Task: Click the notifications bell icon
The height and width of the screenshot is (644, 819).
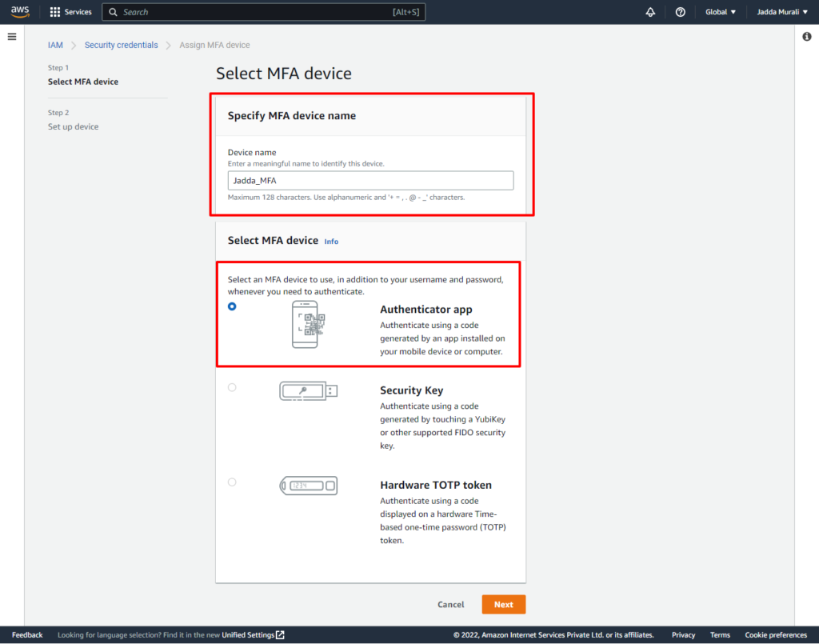Action: (x=650, y=12)
